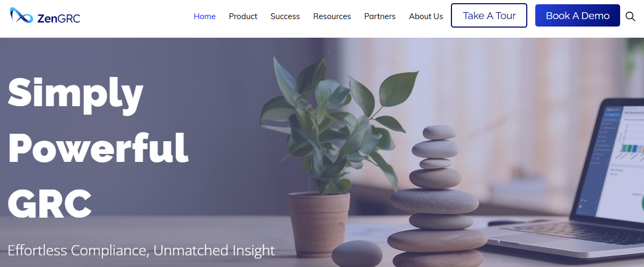Click the Take A Tour button
644x267 pixels.
(489, 15)
